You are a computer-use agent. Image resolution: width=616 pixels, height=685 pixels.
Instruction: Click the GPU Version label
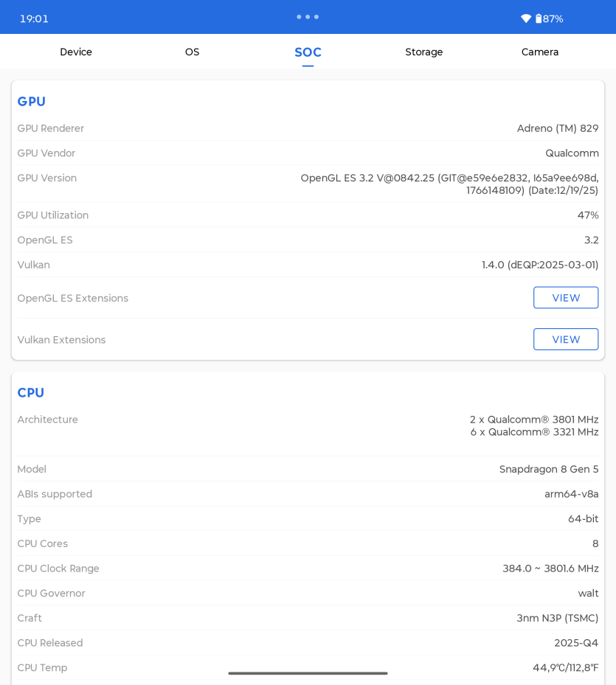[x=46, y=178]
